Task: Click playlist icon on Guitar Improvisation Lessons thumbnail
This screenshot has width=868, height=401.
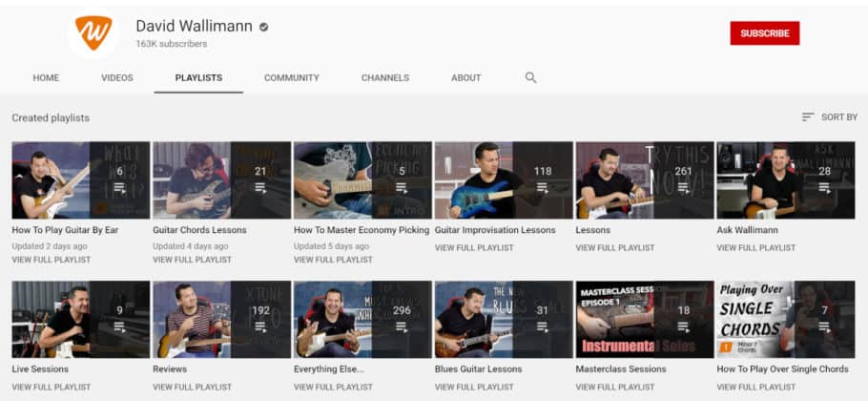Action: point(543,188)
